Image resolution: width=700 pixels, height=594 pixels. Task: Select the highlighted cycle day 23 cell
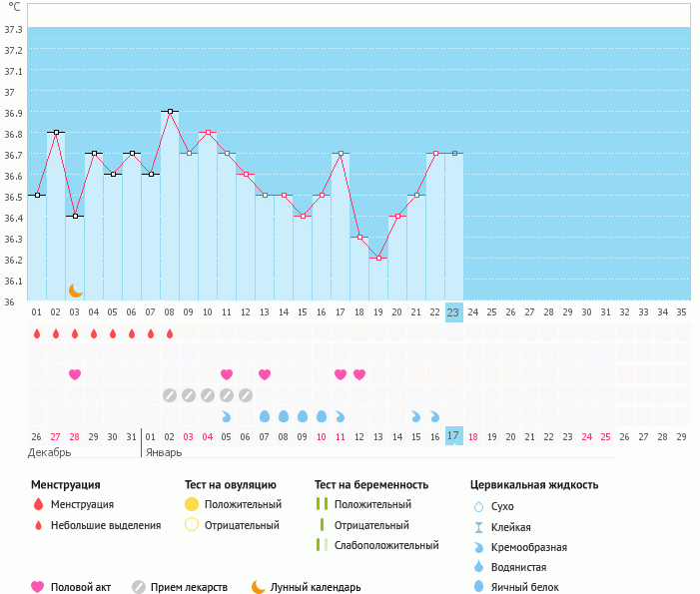pyautogui.click(x=453, y=312)
